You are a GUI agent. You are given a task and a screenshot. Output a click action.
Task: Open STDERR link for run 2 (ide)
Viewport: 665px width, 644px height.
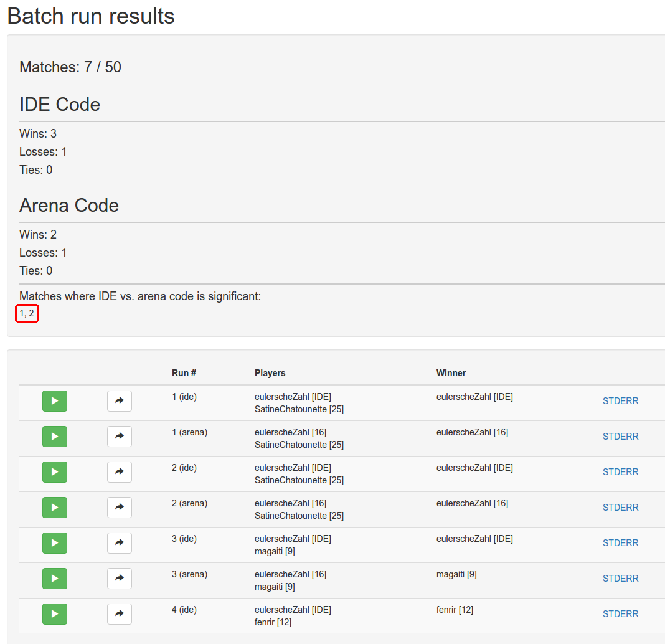coord(620,472)
